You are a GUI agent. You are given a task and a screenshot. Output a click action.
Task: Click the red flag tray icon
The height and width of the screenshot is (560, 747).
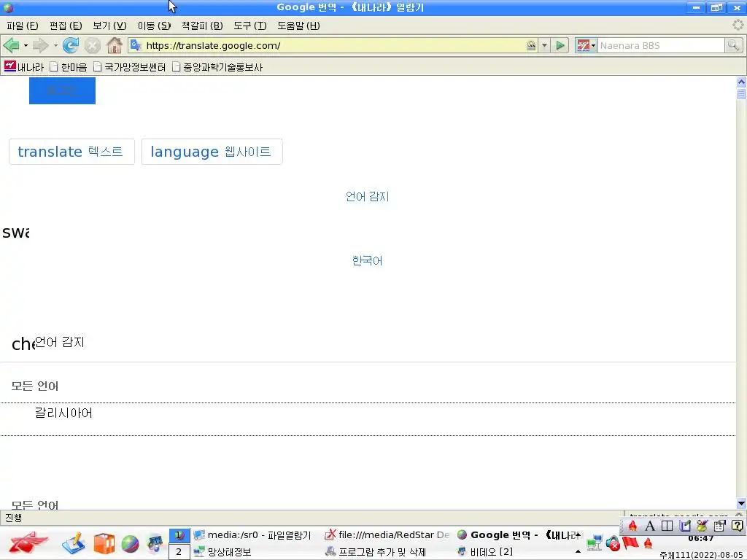tap(630, 542)
